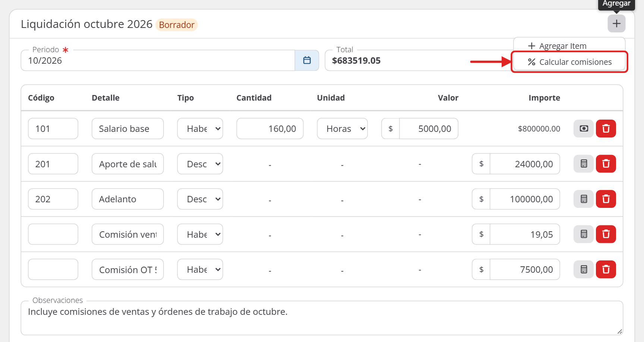This screenshot has height=342, width=644.
Task: Click the Observaciones text area
Action: [x=322, y=318]
